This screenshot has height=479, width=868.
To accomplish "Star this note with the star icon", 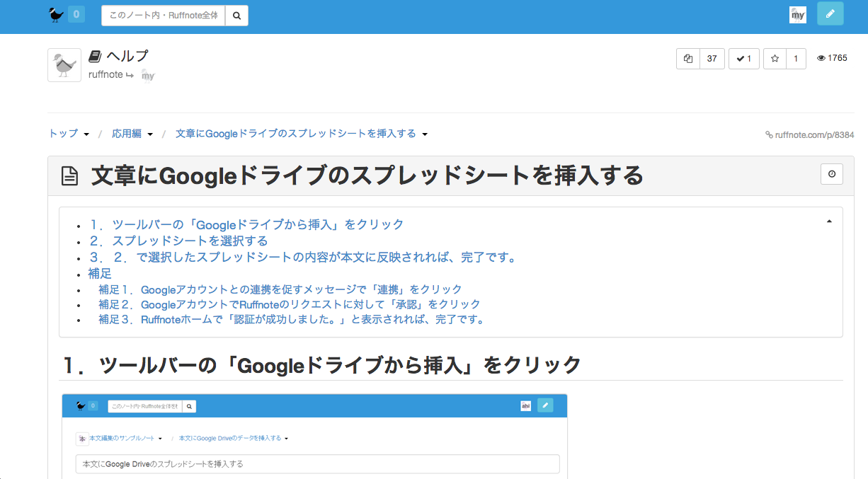I will pyautogui.click(x=775, y=59).
